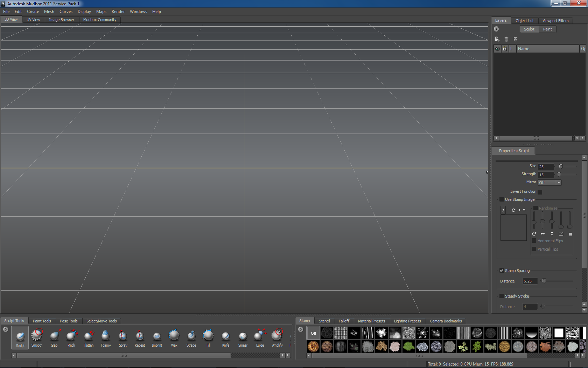588x368 pixels.
Task: Click the Strength value input field
Action: click(545, 175)
